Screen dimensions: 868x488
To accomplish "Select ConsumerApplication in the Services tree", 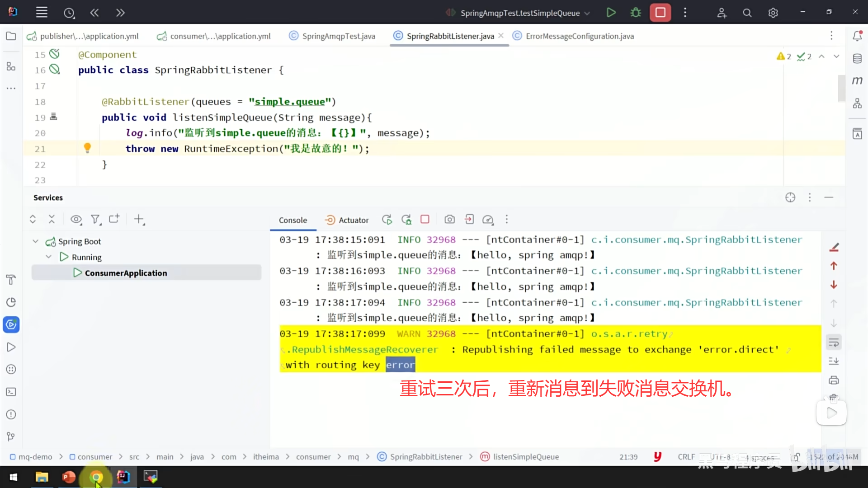I will coord(126,273).
